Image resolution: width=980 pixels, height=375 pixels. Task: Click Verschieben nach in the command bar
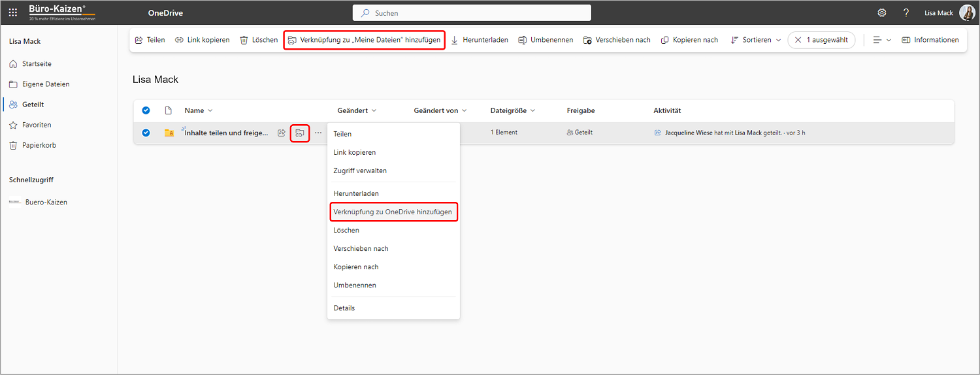(617, 40)
